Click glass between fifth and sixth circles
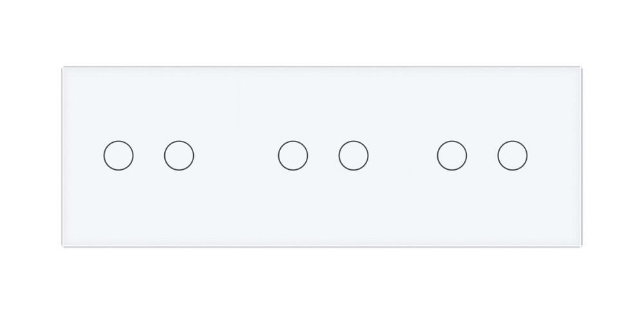 click(x=482, y=156)
